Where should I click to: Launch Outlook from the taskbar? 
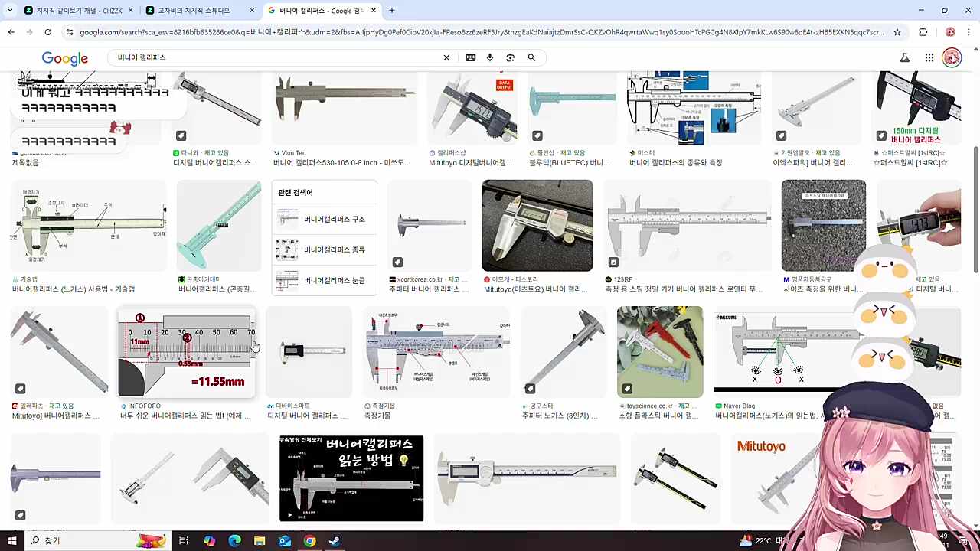[x=285, y=541]
